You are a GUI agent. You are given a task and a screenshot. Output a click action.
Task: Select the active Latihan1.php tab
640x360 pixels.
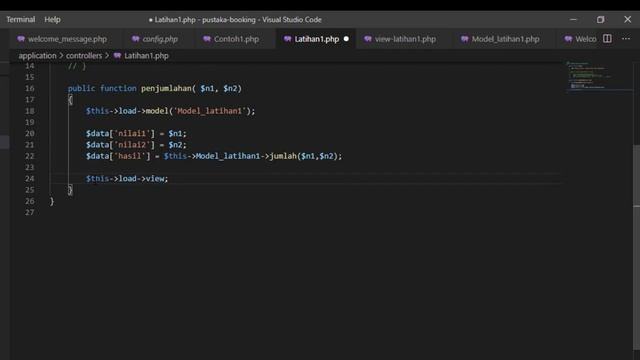pyautogui.click(x=317, y=39)
